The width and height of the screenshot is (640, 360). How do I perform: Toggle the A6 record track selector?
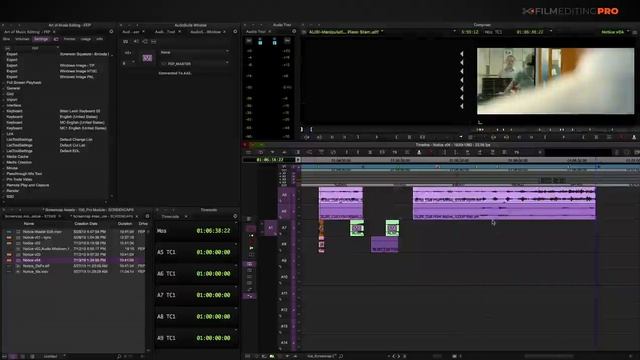pyautogui.click(x=284, y=211)
